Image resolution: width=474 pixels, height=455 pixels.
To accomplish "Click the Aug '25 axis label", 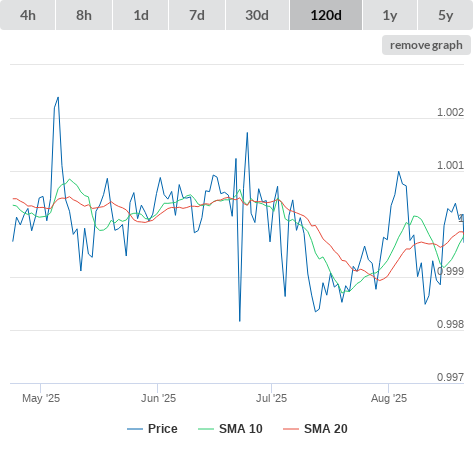I will point(389,398).
